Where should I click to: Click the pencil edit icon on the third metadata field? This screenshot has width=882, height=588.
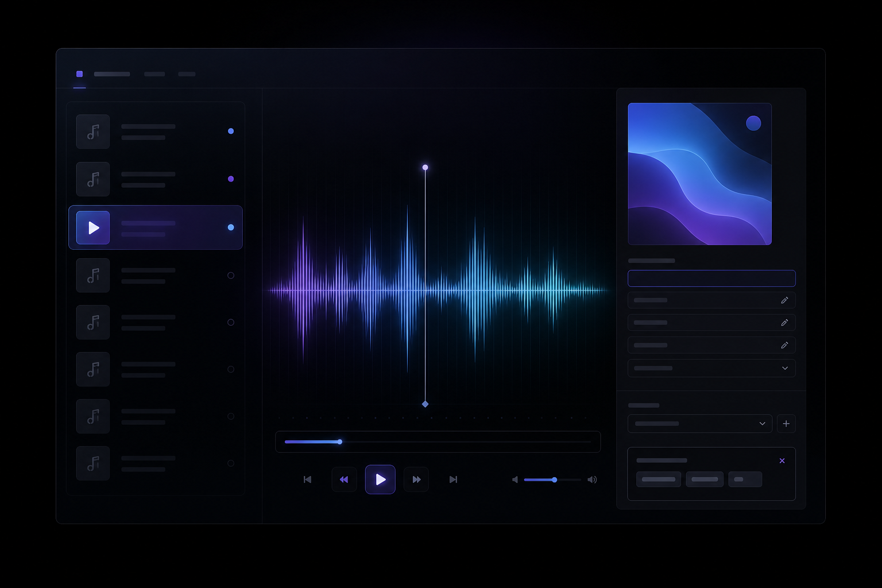(784, 345)
